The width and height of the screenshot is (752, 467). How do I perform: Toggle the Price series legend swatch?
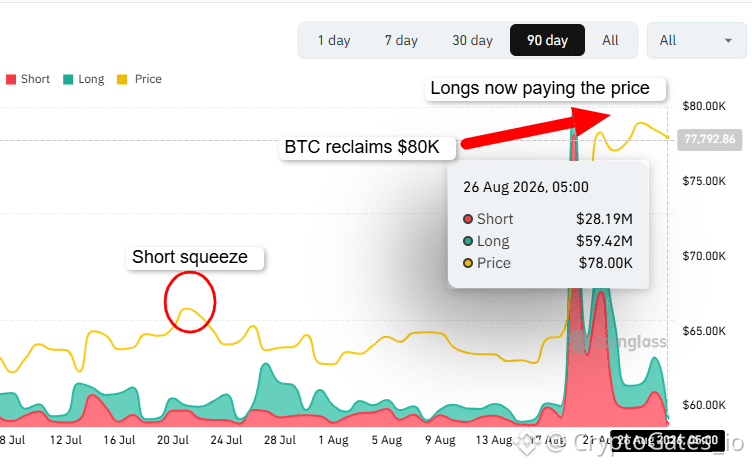pos(122,80)
